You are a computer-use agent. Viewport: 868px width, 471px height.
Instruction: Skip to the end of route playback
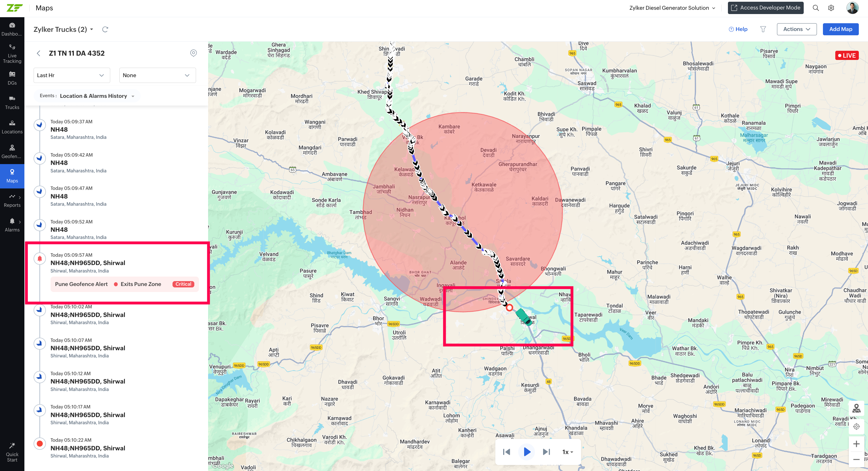(x=546, y=452)
